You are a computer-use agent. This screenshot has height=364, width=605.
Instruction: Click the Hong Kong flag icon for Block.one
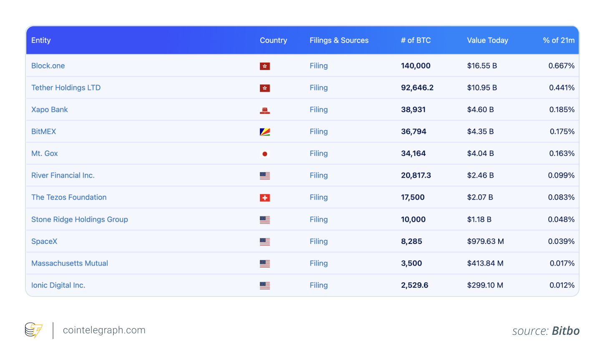click(x=265, y=66)
